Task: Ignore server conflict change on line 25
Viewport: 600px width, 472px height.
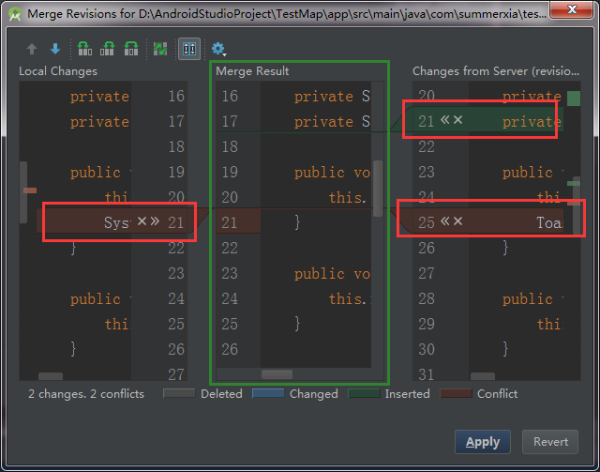Action: pyautogui.click(x=458, y=221)
